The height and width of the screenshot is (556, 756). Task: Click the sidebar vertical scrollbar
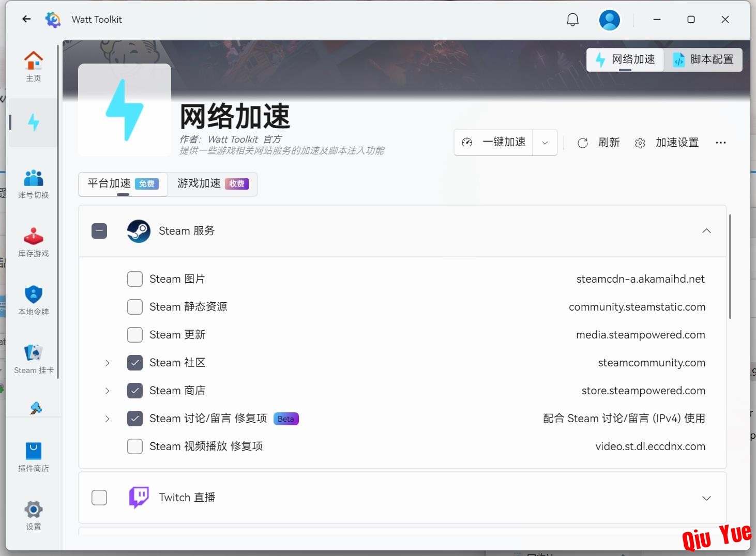coord(58,212)
